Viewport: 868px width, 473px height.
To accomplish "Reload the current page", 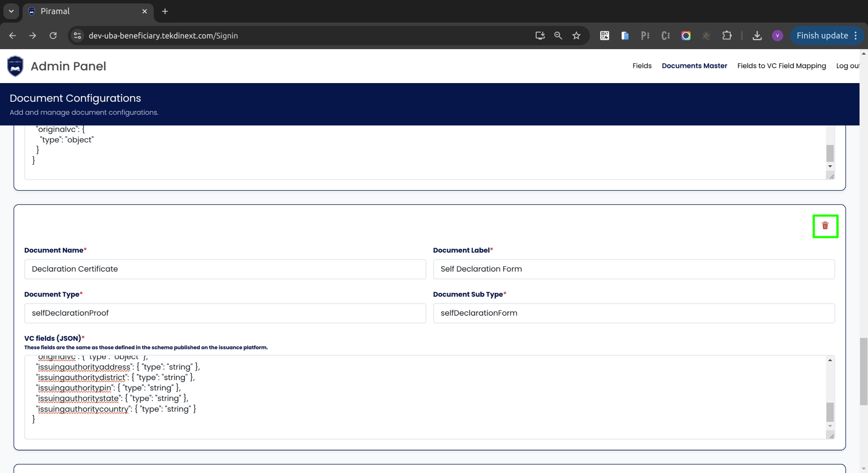I will (53, 36).
